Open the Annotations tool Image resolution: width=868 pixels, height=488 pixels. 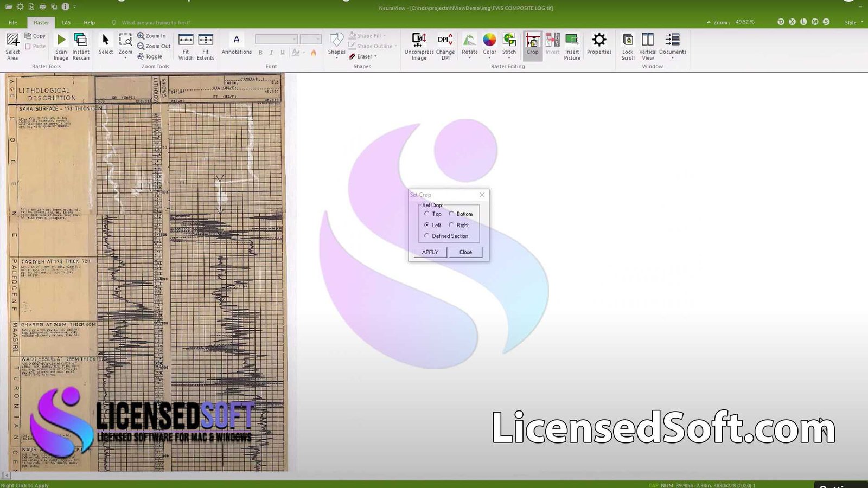click(237, 44)
